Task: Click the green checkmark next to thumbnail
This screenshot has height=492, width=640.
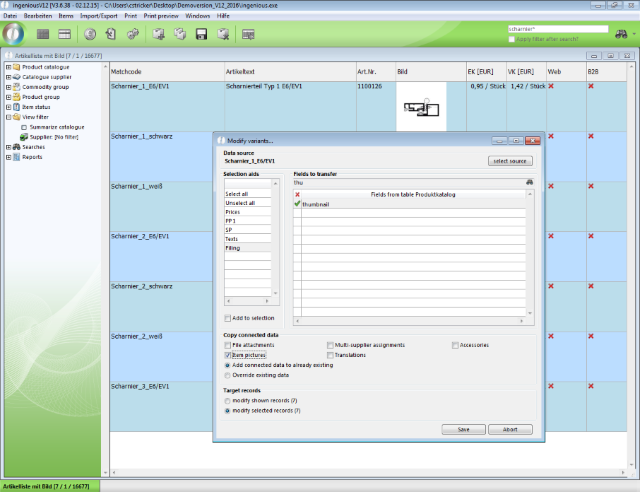Action: coord(298,203)
